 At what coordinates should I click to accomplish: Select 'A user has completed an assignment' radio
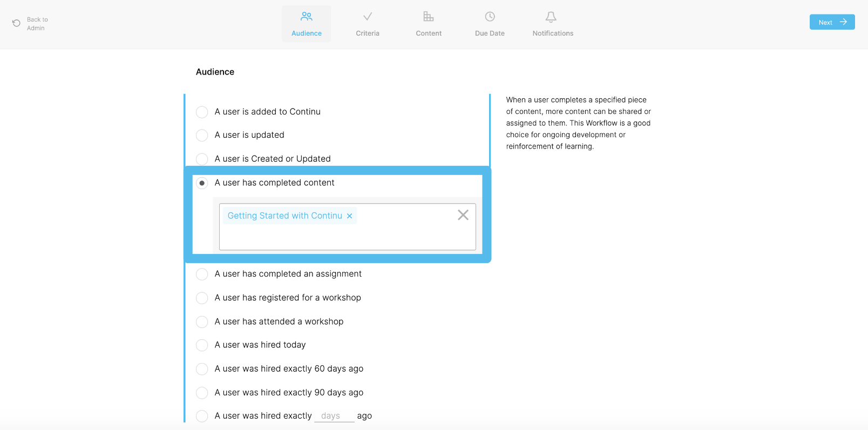point(202,274)
